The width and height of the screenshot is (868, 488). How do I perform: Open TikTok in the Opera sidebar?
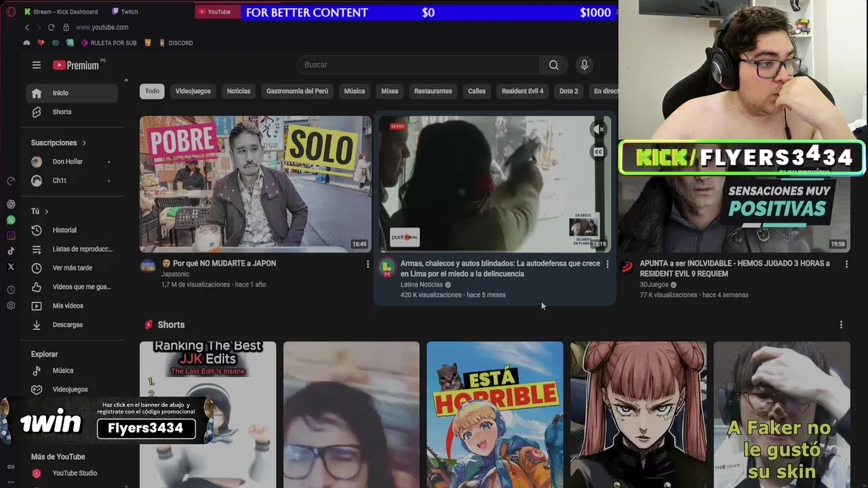click(x=11, y=251)
